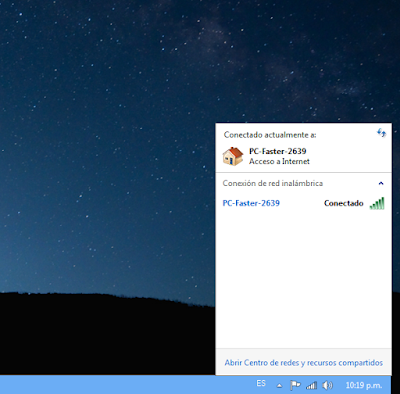Show hidden tray icons arrow
Viewport: 400px width, 394px height.
pyautogui.click(x=279, y=386)
